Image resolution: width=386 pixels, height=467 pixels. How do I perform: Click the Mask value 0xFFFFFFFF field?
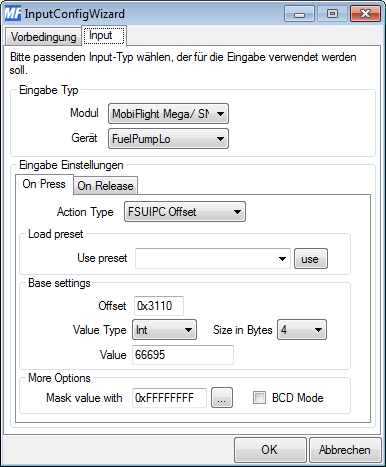click(169, 398)
